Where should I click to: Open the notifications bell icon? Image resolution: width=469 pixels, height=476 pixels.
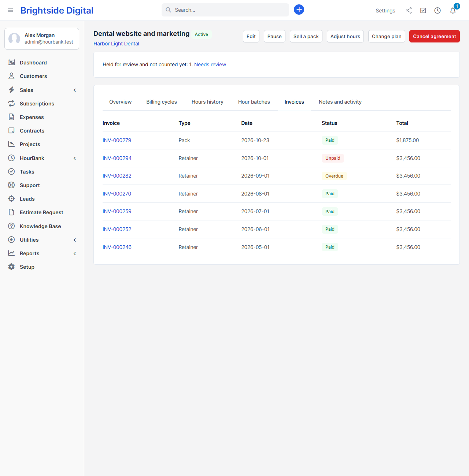(453, 11)
